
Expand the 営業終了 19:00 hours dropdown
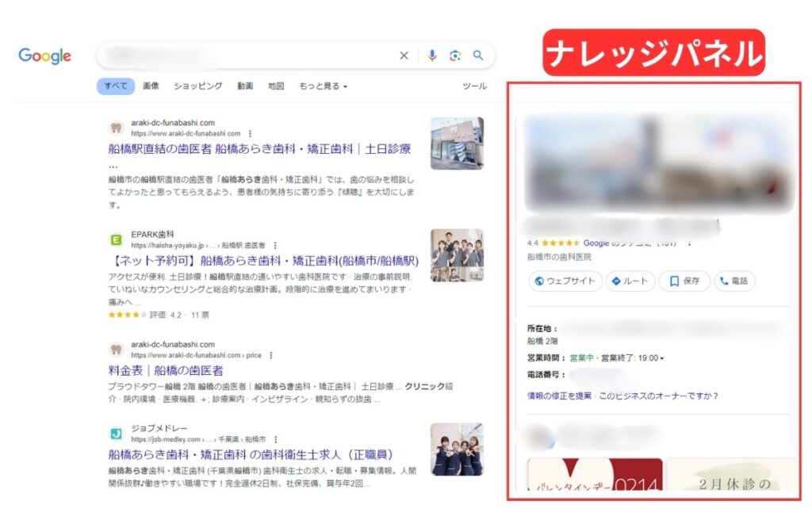662,357
